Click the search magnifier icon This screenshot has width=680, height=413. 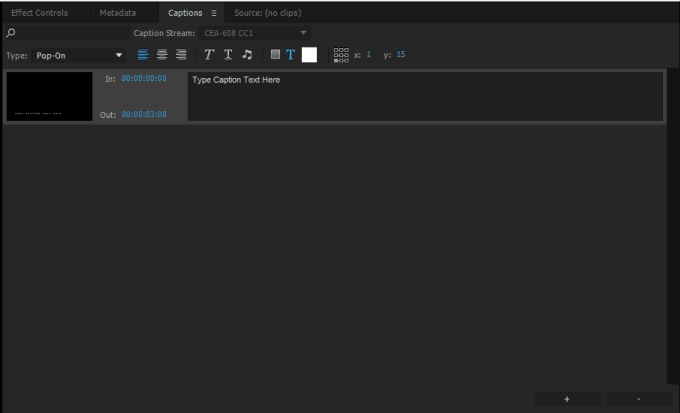(x=11, y=33)
